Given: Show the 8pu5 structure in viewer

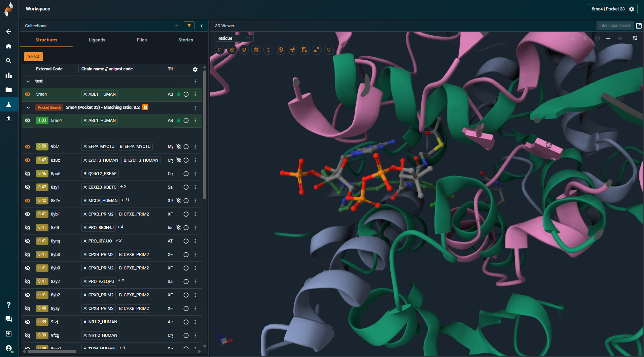Looking at the screenshot, I should point(28,174).
